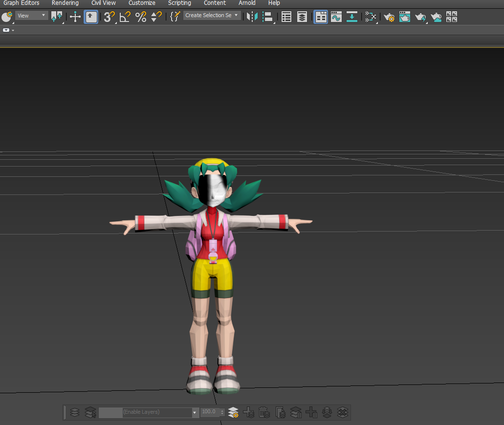Click the merge layers down-arrow icon
Screen dimensions: 504x425
pyautogui.click(x=327, y=412)
